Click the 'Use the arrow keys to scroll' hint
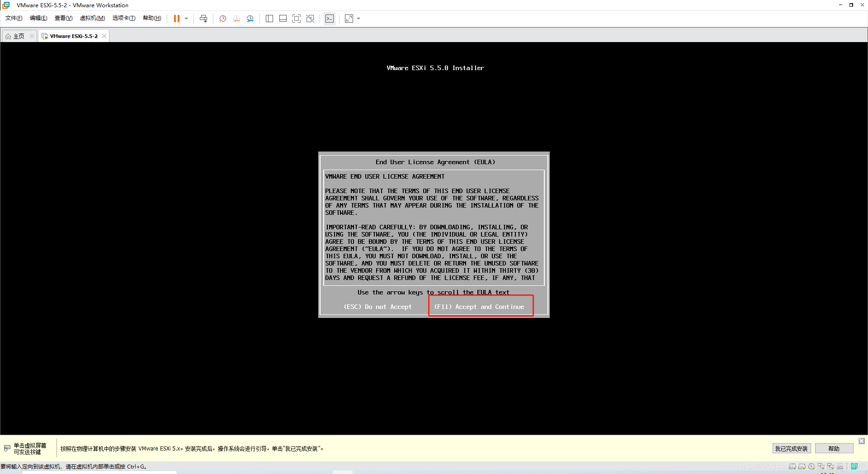868x474 pixels. [433, 292]
